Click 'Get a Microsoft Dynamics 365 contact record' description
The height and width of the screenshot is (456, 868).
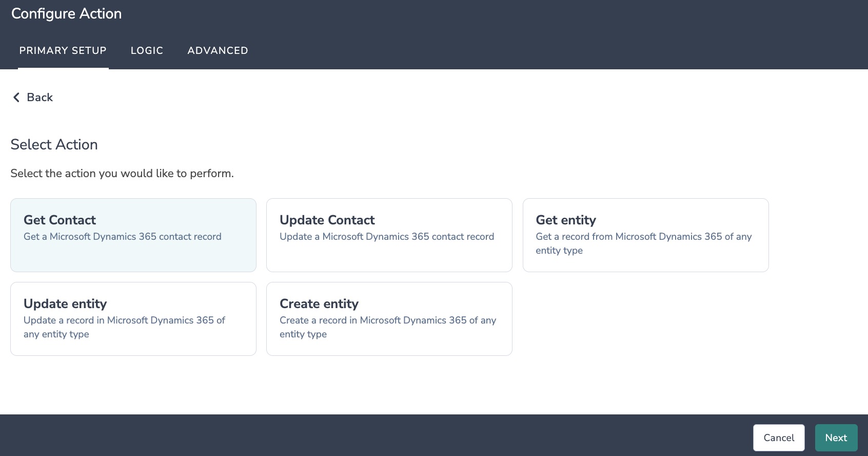pyautogui.click(x=123, y=237)
